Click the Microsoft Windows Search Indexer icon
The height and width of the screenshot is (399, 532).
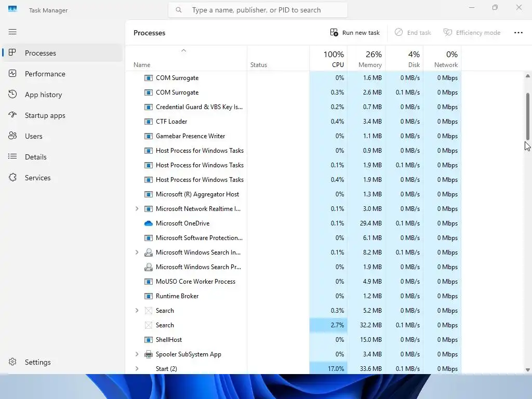(148, 252)
